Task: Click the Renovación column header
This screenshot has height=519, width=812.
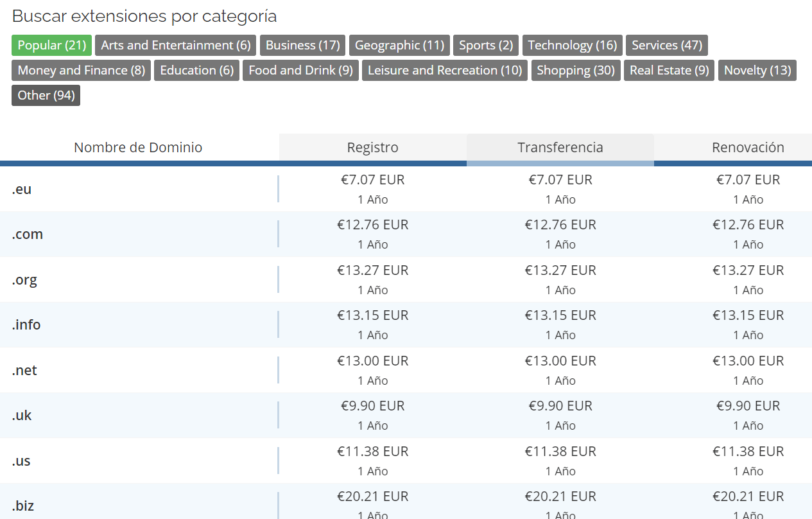Action: point(748,147)
